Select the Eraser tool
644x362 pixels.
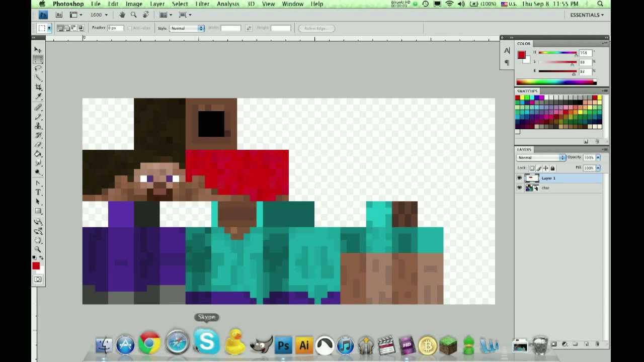click(38, 145)
